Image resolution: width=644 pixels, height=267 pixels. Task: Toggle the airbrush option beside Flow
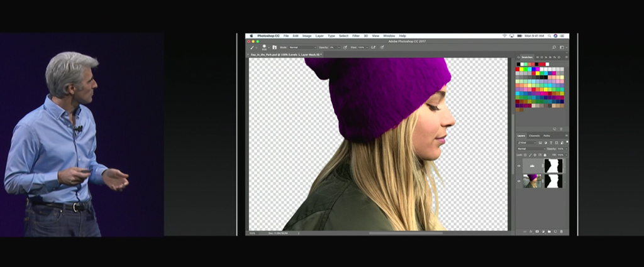(x=374, y=47)
